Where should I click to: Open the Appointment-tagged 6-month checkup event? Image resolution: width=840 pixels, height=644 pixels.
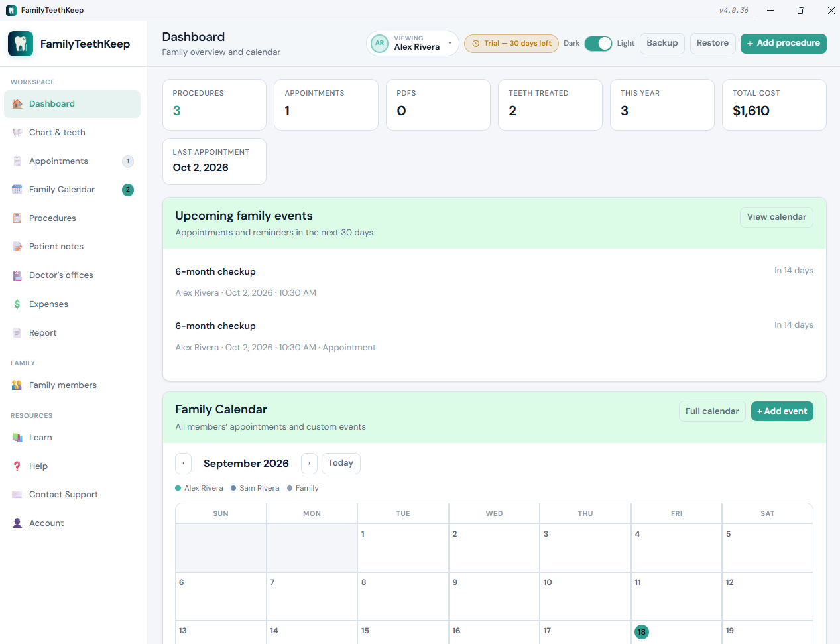(495, 337)
